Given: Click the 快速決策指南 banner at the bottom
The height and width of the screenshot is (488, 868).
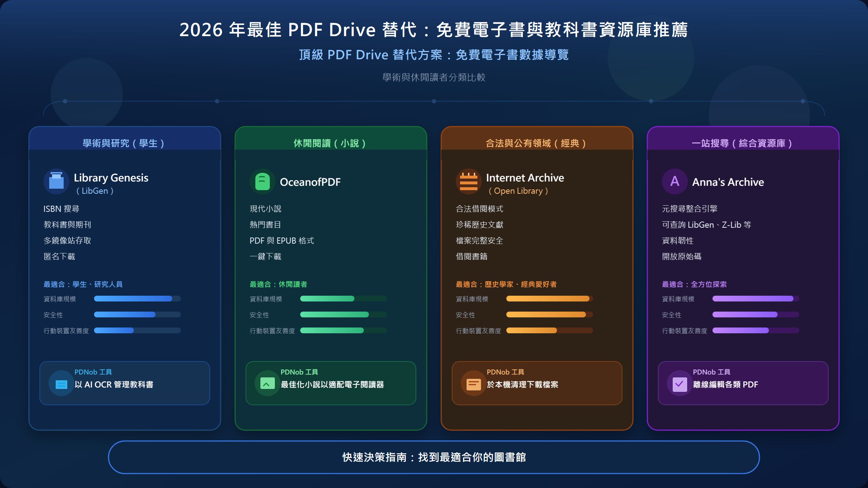Looking at the screenshot, I should pos(434,457).
